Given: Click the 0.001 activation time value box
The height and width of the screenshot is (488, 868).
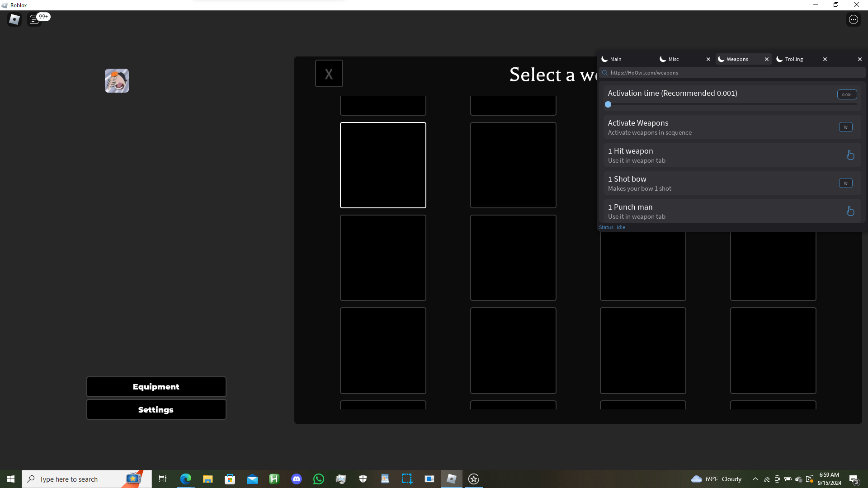Looking at the screenshot, I should pyautogui.click(x=847, y=94).
